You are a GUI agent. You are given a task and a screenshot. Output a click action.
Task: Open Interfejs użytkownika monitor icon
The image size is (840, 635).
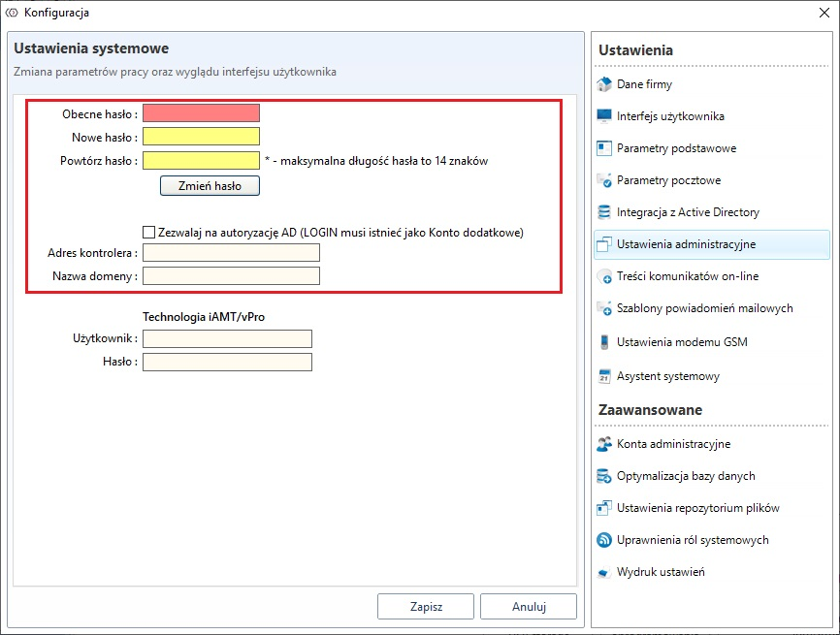604,116
